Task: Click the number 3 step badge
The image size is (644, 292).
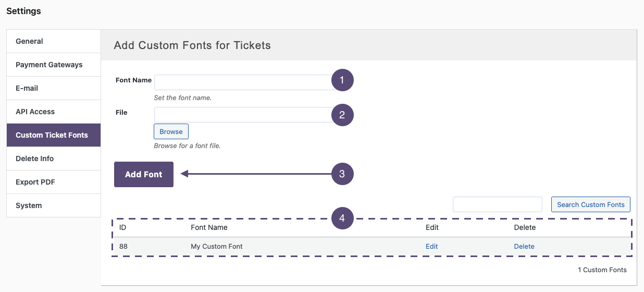Action: pyautogui.click(x=342, y=174)
